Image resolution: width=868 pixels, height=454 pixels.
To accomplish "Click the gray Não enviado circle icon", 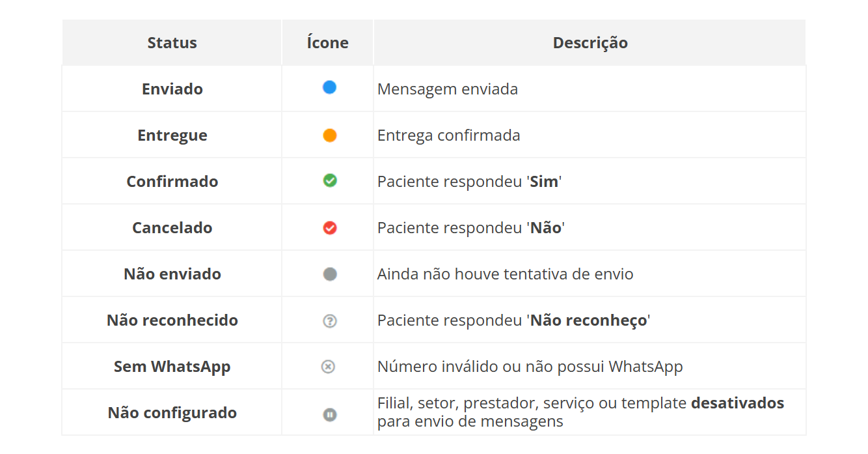I will tap(330, 274).
